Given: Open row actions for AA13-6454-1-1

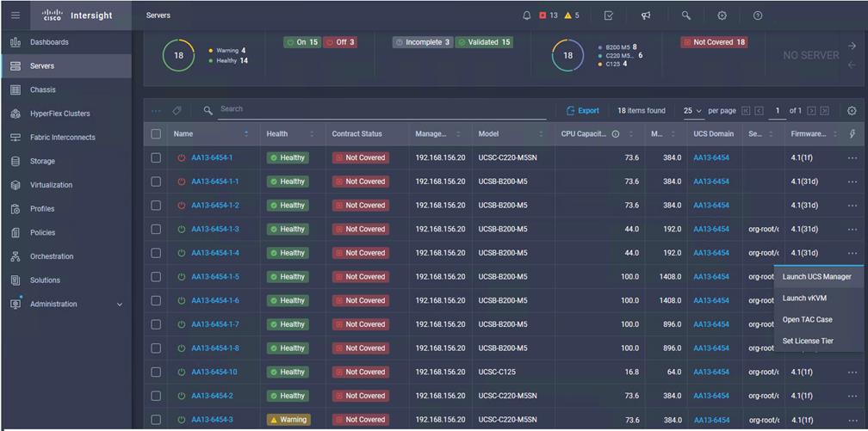Looking at the screenshot, I should 852,182.
